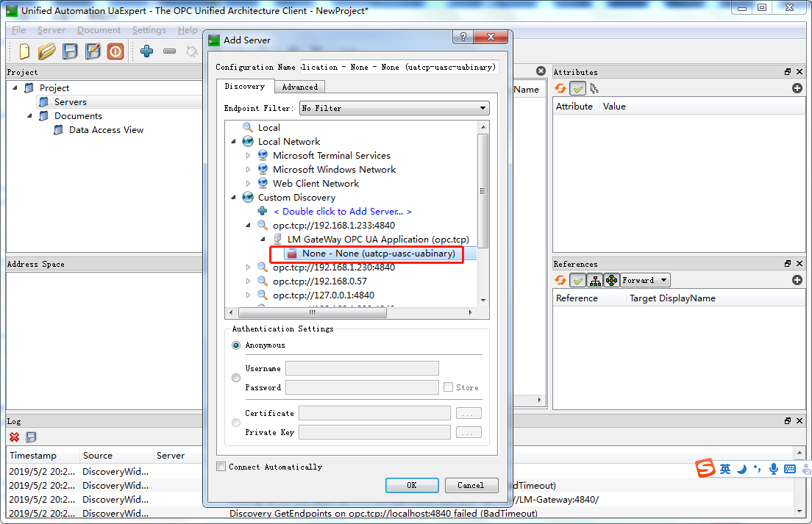
Task: Open the Document menu
Action: pyautogui.click(x=99, y=30)
